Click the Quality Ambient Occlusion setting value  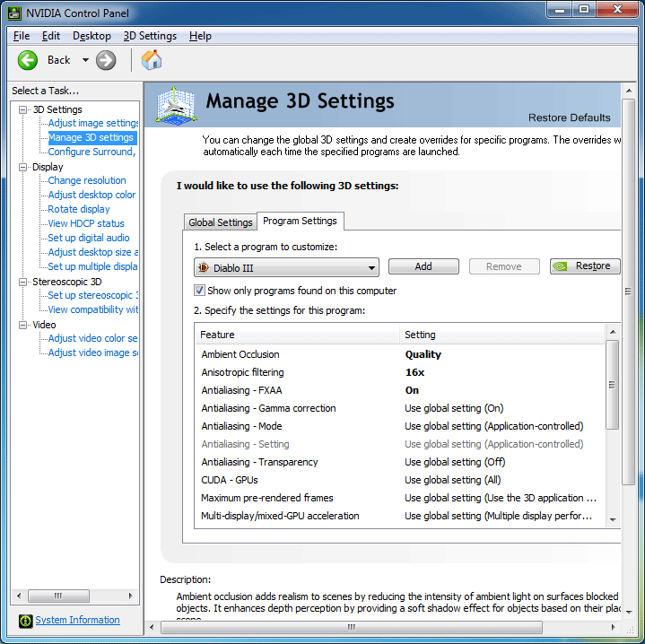(x=423, y=354)
